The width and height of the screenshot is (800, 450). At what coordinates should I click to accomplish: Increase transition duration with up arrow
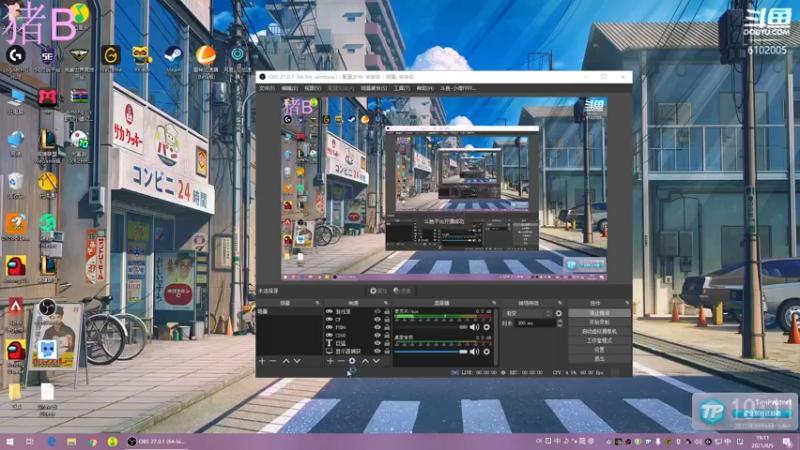[560, 321]
